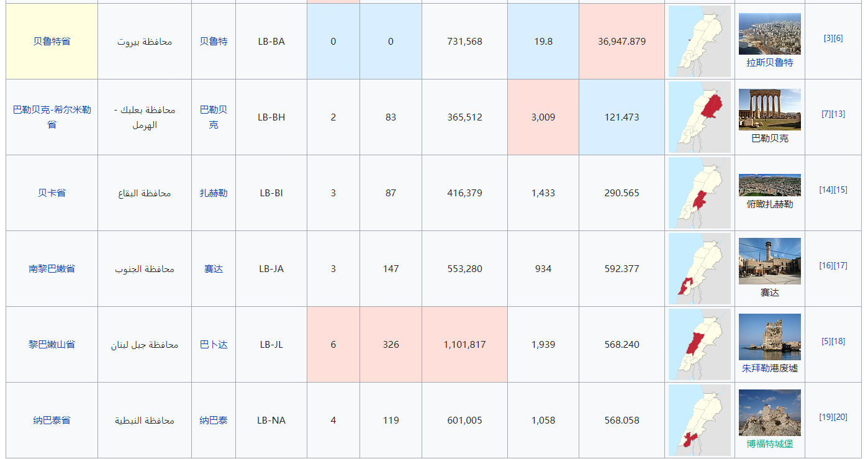Follow the 南黎巴嫩省 link
The image size is (868, 459).
[x=52, y=269]
